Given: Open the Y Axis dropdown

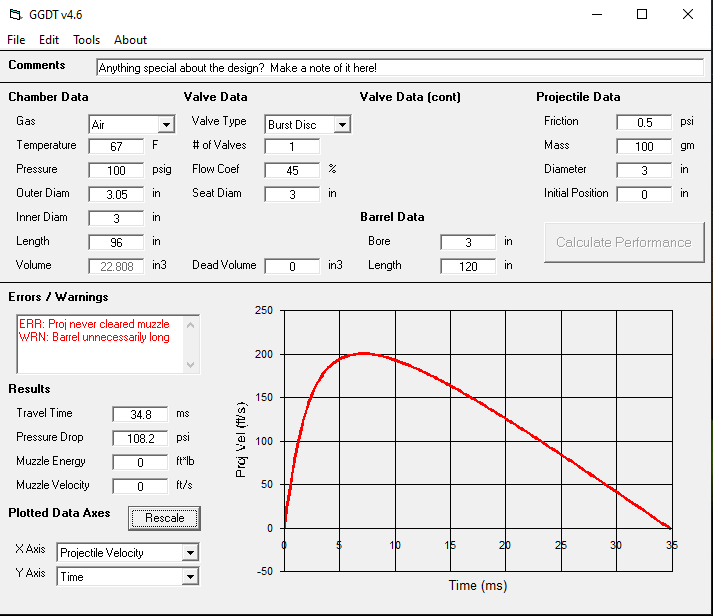Looking at the screenshot, I should pos(190,577).
